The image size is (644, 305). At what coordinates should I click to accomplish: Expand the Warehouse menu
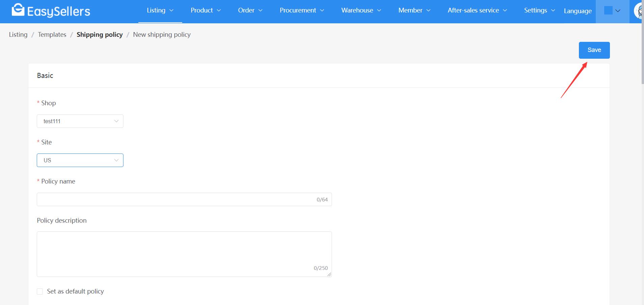361,10
